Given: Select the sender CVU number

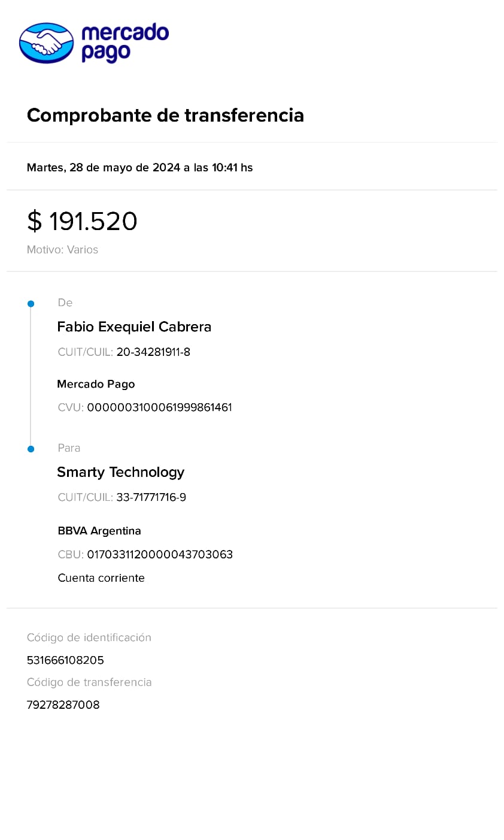Looking at the screenshot, I should coord(159,407).
